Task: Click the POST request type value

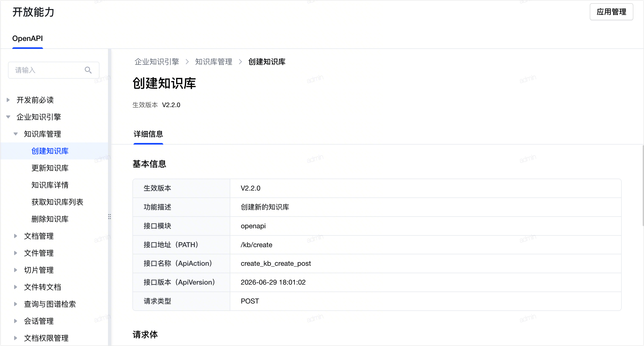Action: [250, 301]
